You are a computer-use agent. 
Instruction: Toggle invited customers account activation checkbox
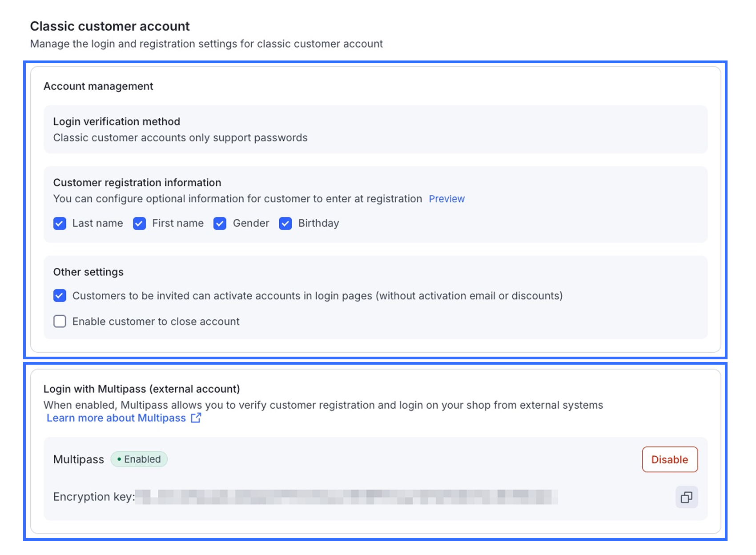pyautogui.click(x=60, y=296)
